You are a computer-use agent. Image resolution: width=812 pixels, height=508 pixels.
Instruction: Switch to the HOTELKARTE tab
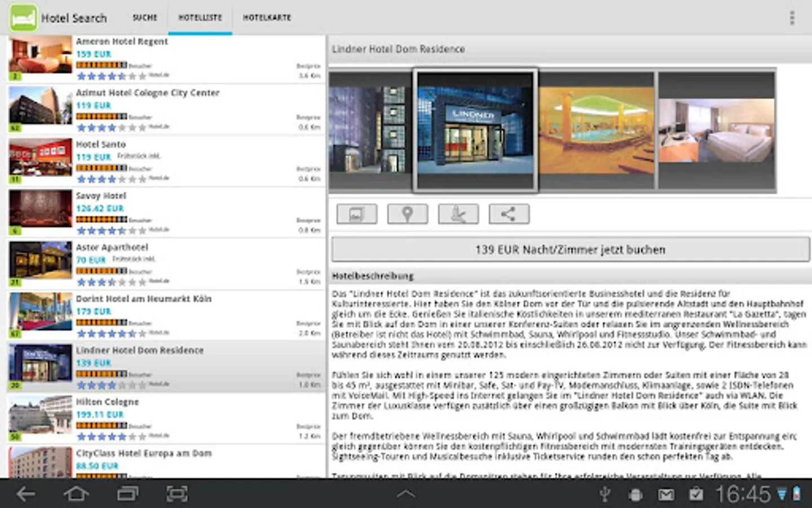pos(267,17)
